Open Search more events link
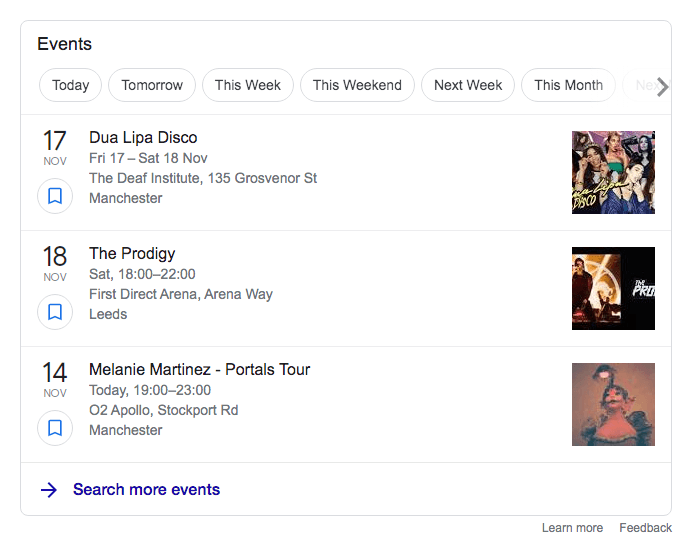The height and width of the screenshot is (549, 694). click(147, 490)
